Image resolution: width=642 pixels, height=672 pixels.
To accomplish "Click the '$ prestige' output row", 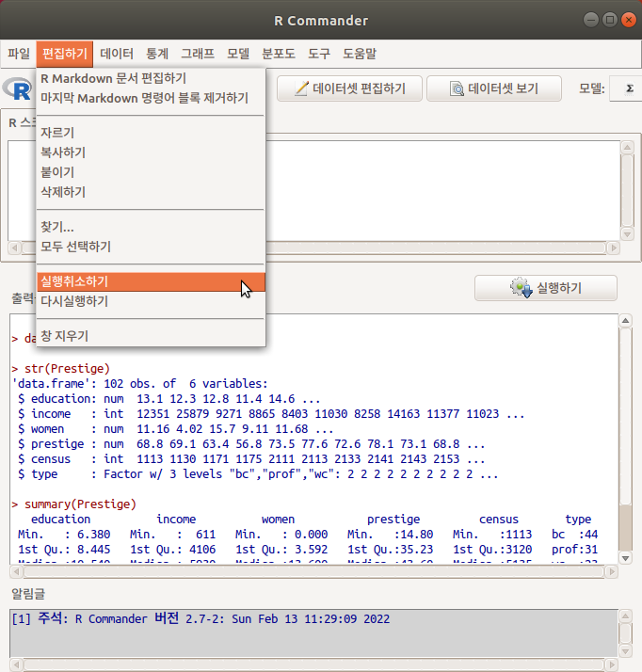I will click(251, 444).
